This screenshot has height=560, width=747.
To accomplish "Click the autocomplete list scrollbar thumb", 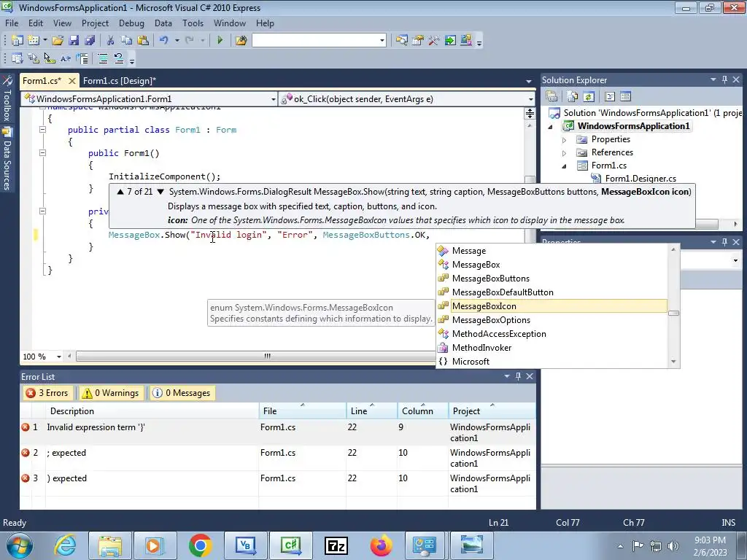I will point(673,314).
